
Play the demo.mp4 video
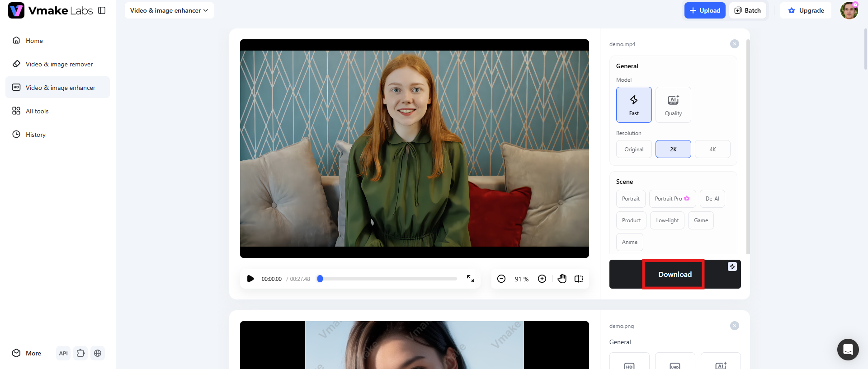[x=250, y=279]
